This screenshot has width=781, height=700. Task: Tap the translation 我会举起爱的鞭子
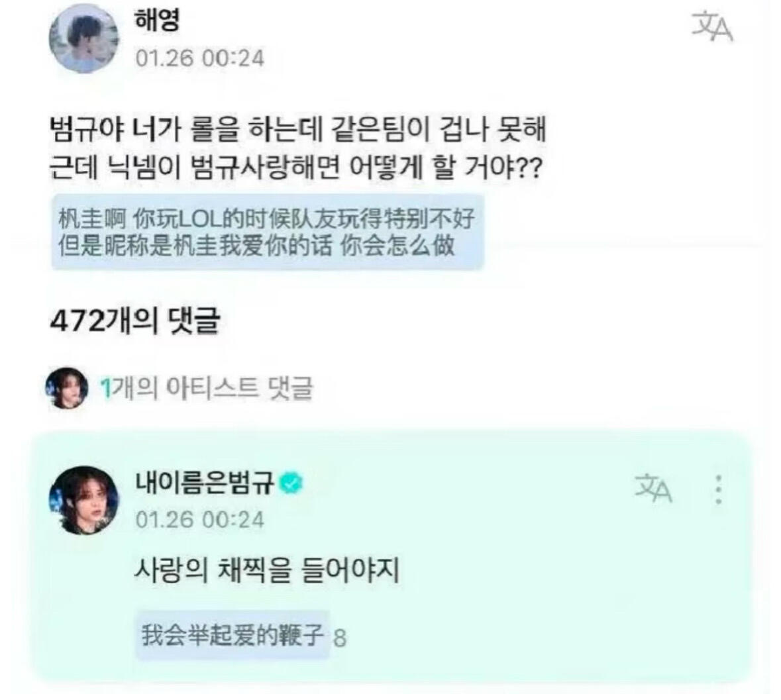tap(233, 635)
